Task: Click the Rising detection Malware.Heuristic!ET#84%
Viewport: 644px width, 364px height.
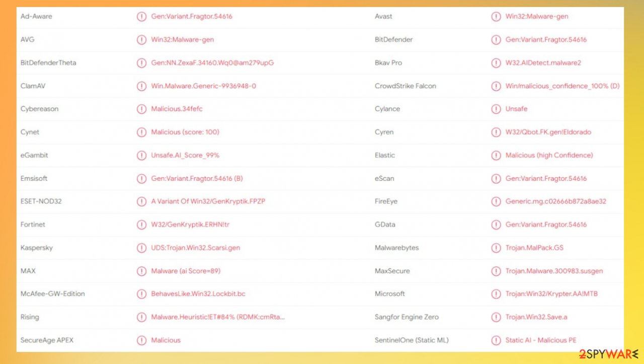Action: click(218, 317)
